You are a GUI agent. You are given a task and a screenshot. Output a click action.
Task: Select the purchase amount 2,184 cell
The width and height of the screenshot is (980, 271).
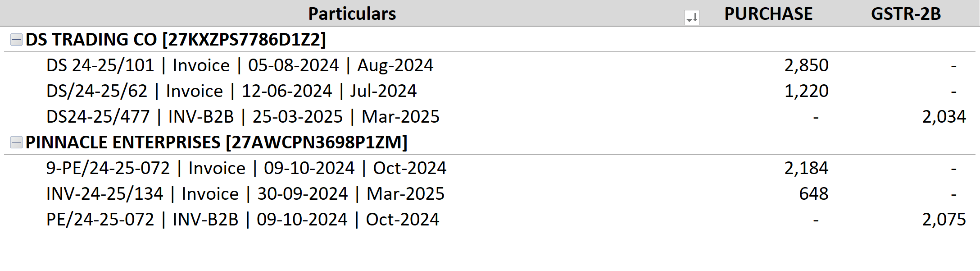[x=806, y=168]
